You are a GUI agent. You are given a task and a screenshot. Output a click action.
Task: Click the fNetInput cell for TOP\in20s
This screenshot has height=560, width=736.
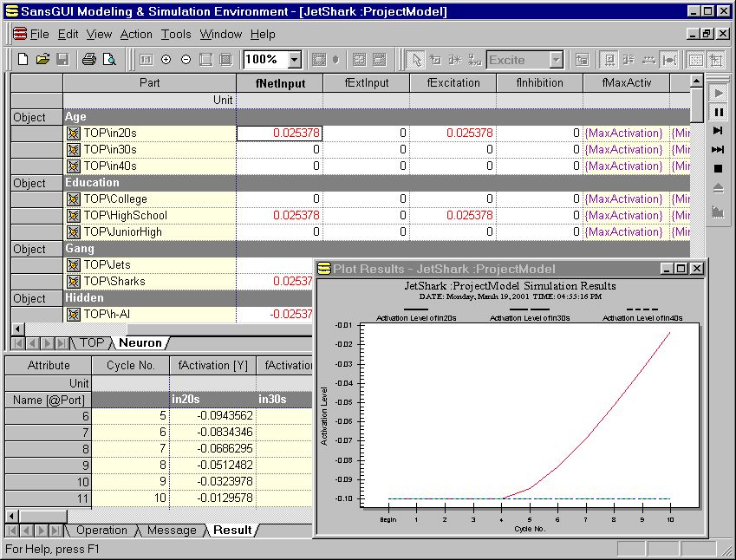pos(279,133)
